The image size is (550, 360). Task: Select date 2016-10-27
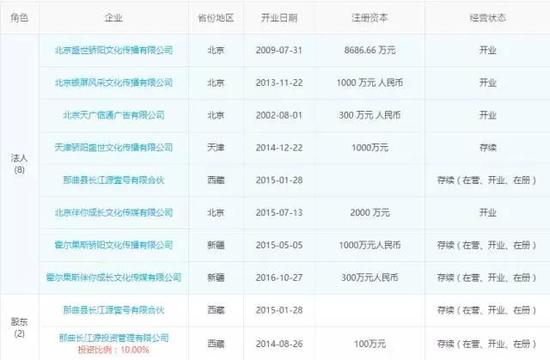click(279, 278)
